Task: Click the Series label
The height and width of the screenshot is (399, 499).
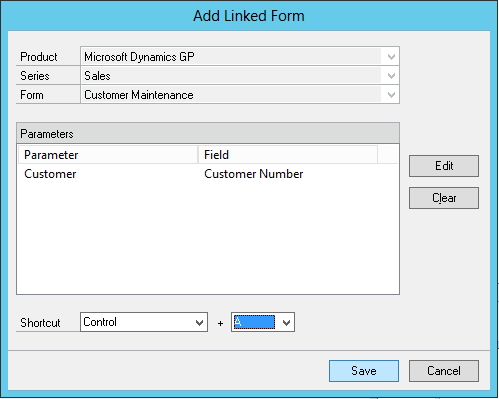Action: (x=35, y=76)
